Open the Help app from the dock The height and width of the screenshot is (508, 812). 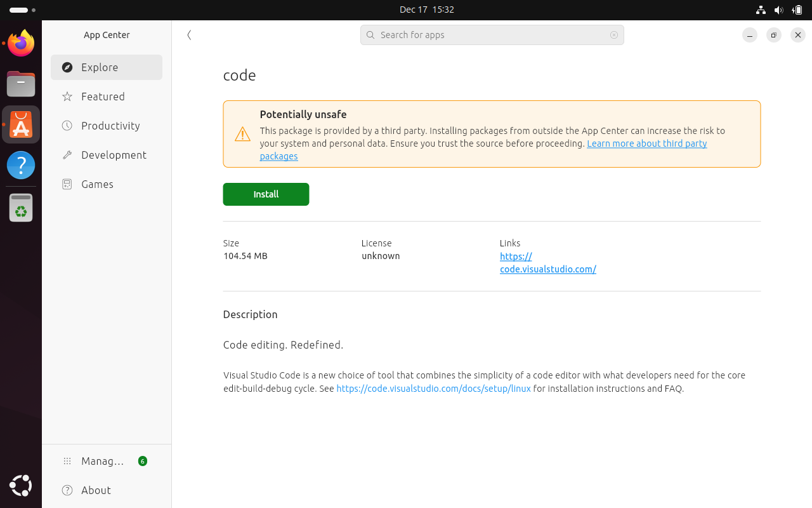click(x=21, y=164)
